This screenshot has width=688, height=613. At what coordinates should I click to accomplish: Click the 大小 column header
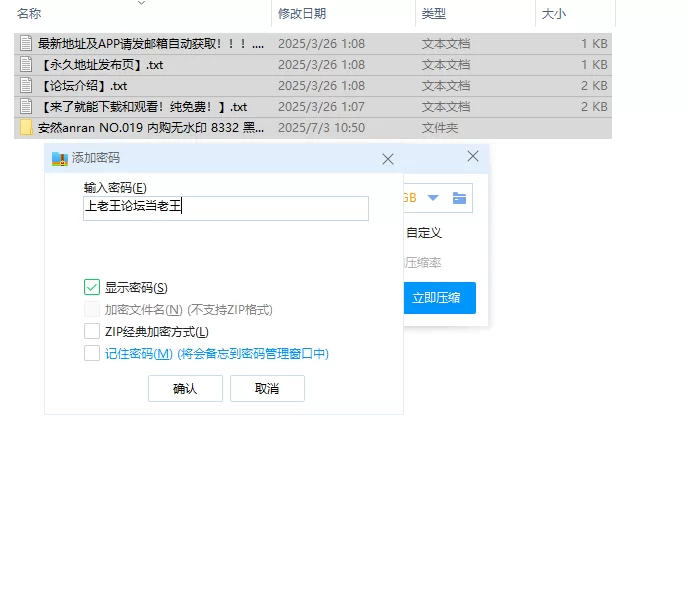[x=553, y=14]
